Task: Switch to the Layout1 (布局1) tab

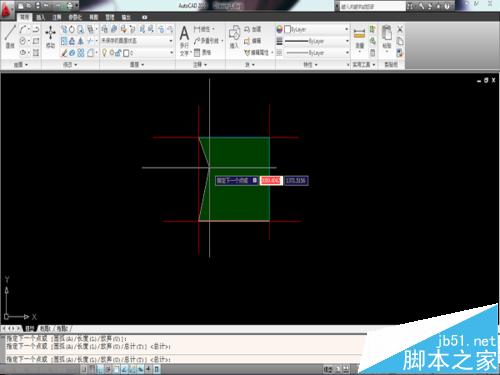Action: pos(45,329)
